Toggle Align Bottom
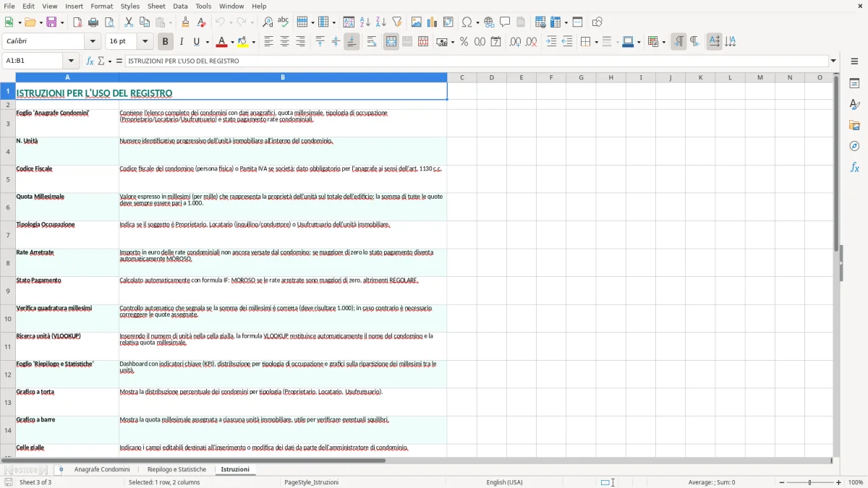This screenshot has height=488, width=868. 352,42
